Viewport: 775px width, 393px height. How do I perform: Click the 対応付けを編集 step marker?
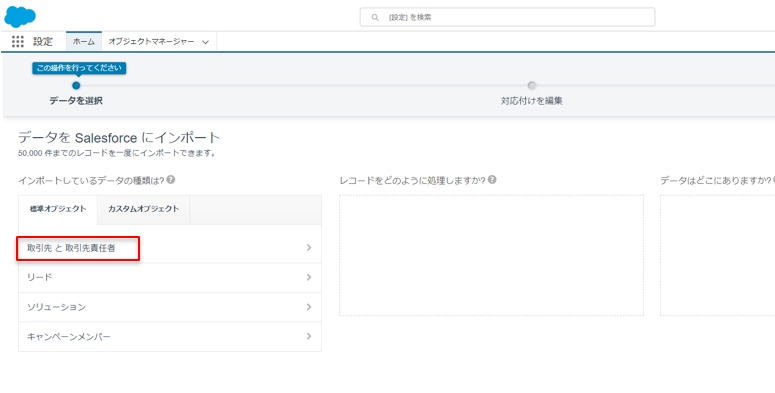[532, 86]
